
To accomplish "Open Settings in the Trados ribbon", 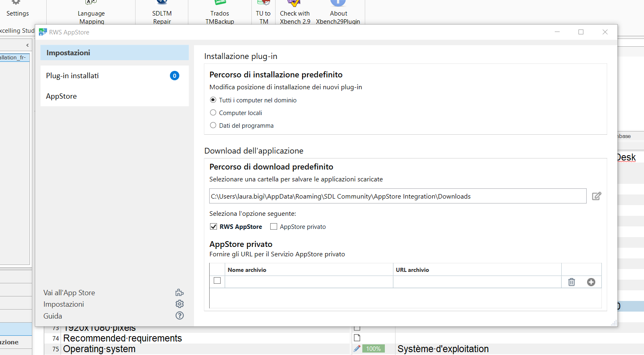I will coord(18,9).
